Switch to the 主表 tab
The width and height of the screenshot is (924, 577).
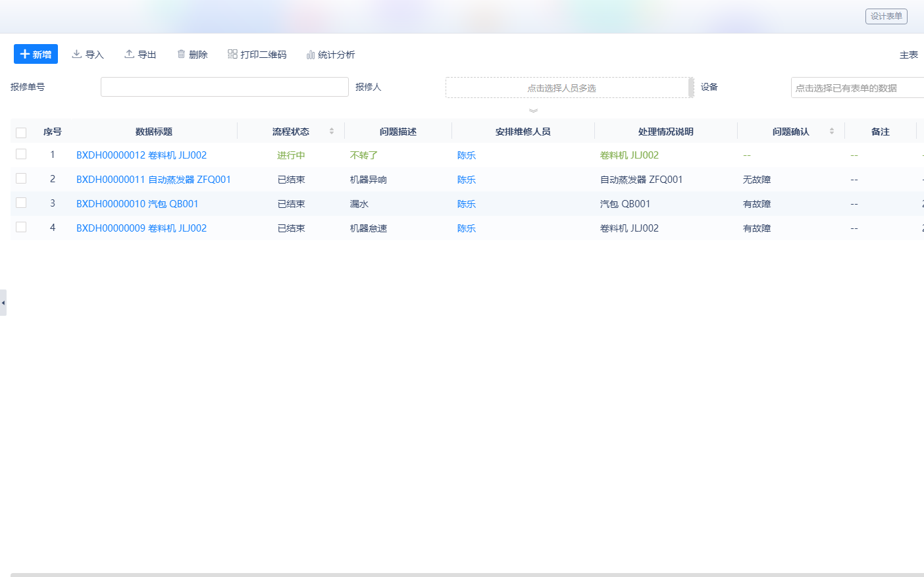tap(908, 55)
